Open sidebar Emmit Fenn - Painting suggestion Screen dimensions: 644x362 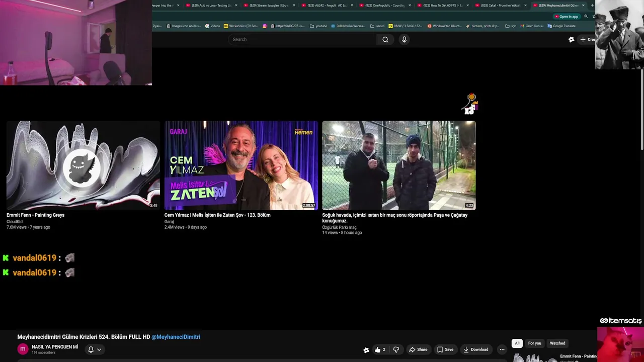point(579,356)
